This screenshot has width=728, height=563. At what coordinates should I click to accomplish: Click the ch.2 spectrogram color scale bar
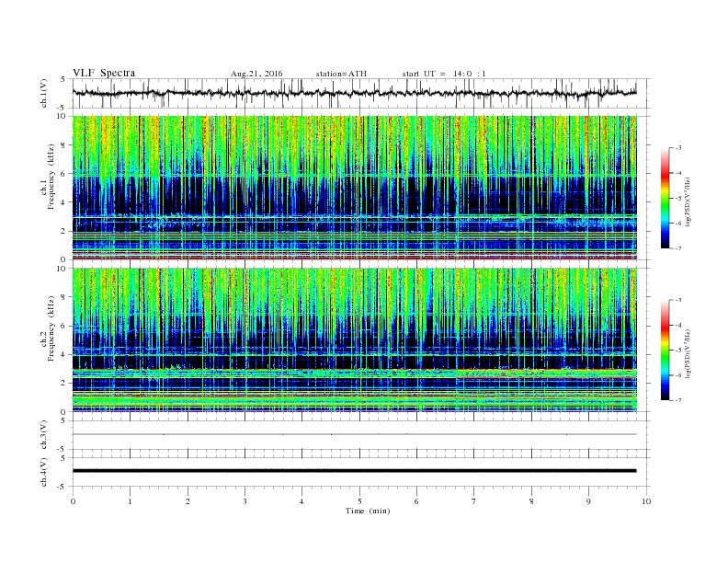(x=665, y=350)
